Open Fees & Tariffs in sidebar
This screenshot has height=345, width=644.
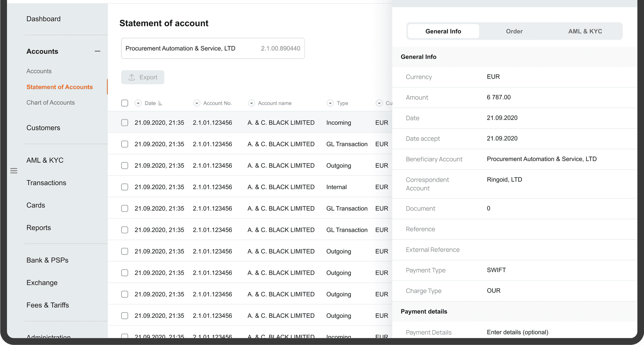[48, 305]
